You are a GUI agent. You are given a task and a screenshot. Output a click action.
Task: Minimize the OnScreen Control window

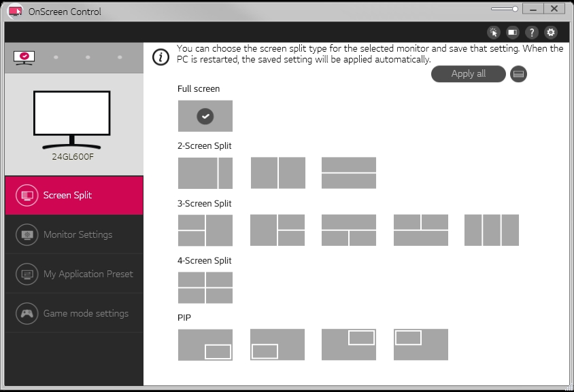point(533,9)
